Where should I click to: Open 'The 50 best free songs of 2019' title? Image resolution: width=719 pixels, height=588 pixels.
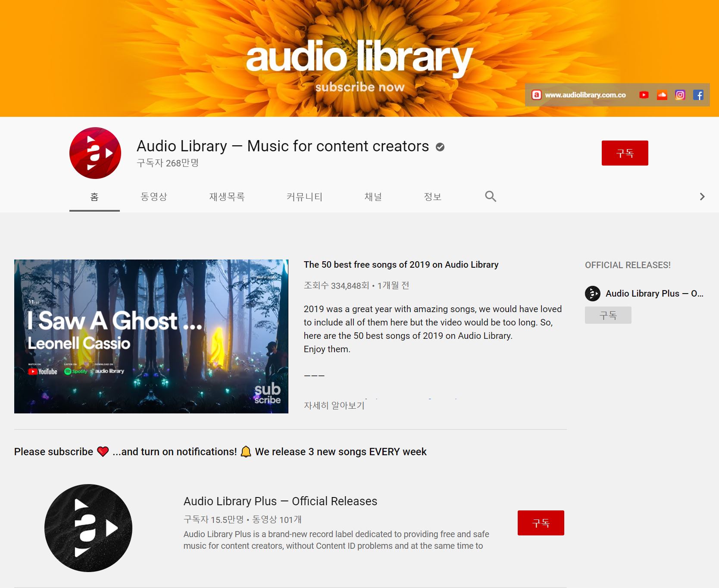(401, 265)
